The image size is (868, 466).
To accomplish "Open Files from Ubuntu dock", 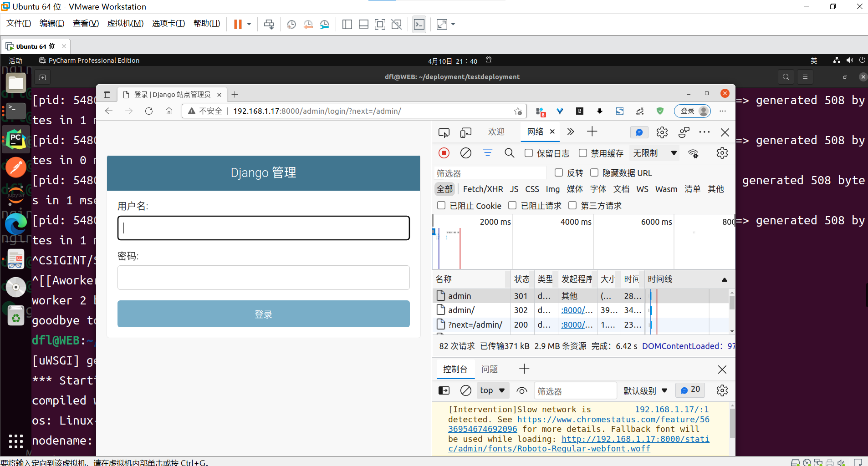I will click(x=16, y=83).
